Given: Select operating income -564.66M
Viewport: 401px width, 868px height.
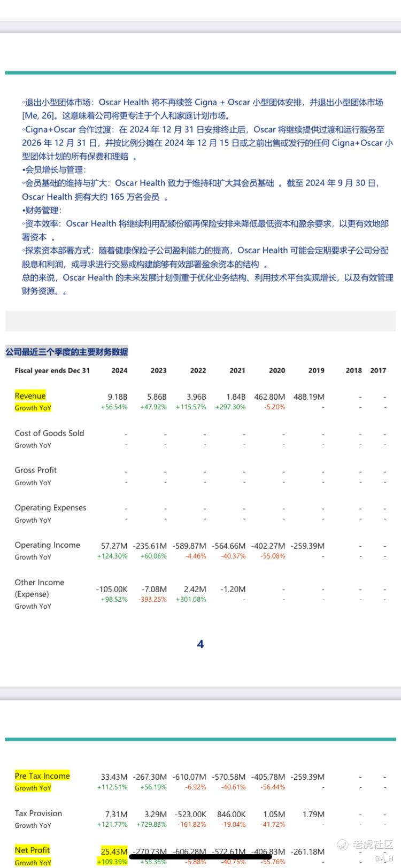Looking at the screenshot, I should (229, 546).
